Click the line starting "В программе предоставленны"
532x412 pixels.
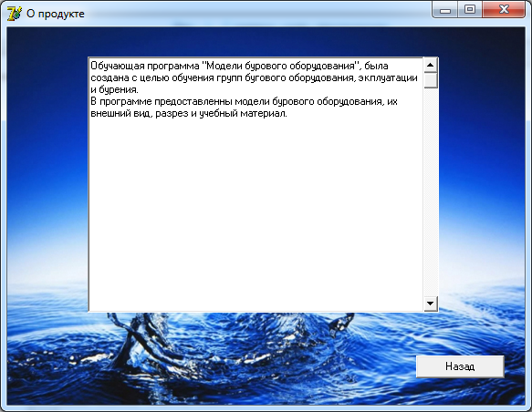(244, 101)
